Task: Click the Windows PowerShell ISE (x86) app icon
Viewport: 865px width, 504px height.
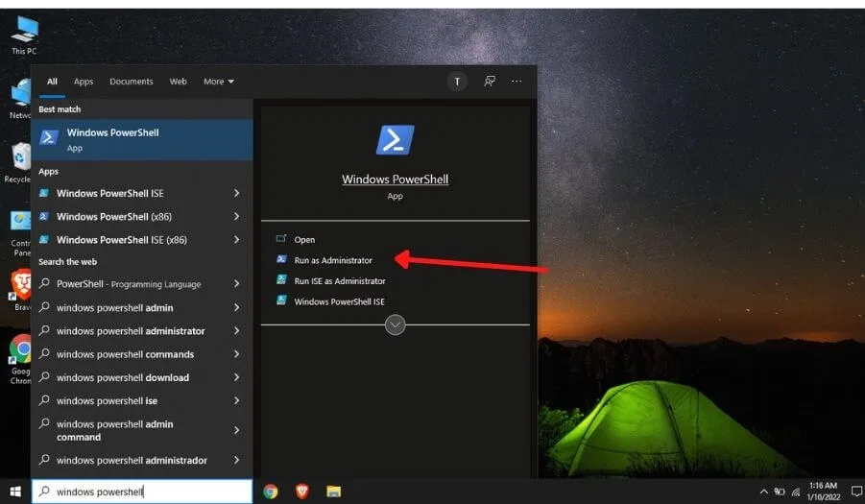Action: [44, 239]
